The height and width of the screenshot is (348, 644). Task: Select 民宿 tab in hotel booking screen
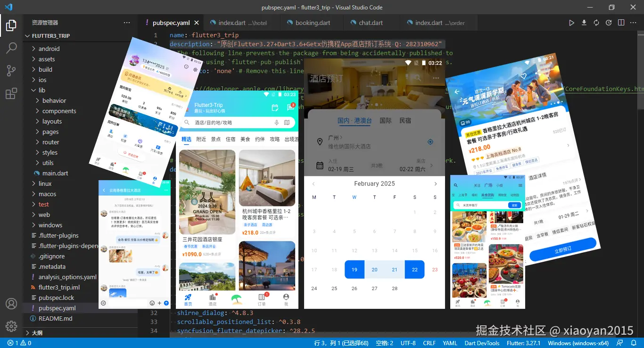pos(405,121)
